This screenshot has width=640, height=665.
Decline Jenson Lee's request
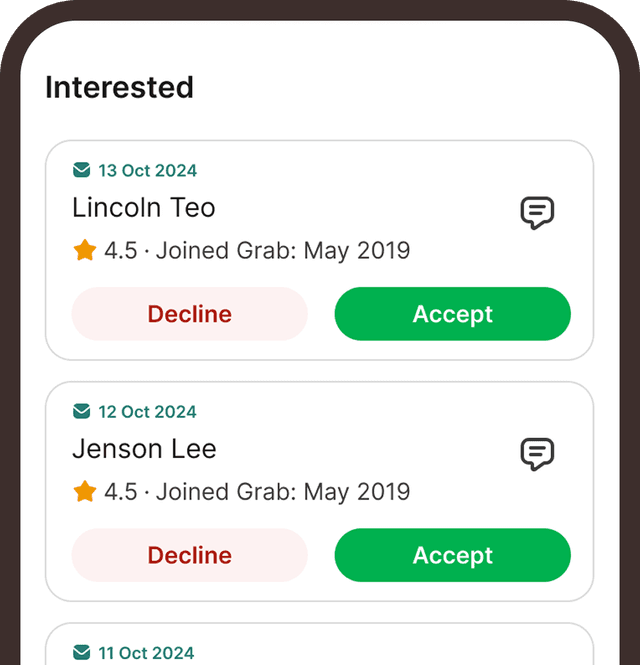click(189, 555)
